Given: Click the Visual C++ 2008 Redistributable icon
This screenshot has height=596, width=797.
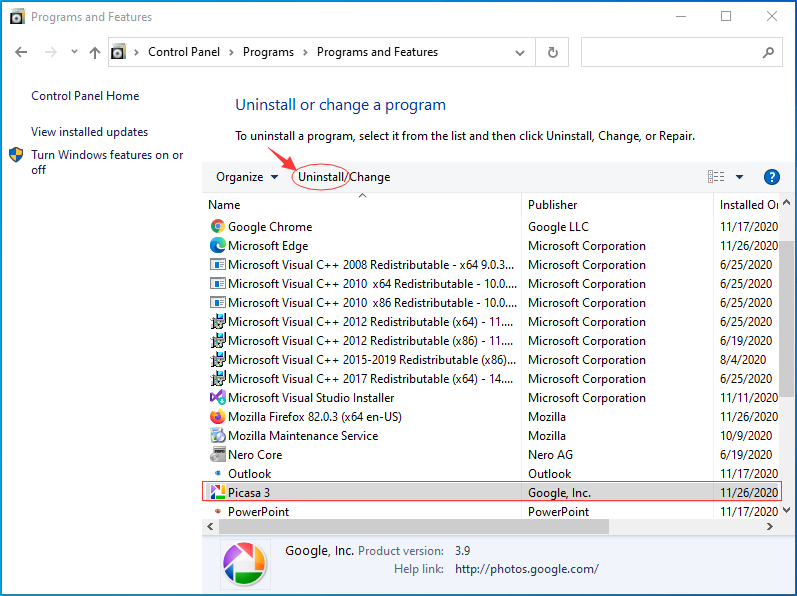Looking at the screenshot, I should tap(218, 265).
